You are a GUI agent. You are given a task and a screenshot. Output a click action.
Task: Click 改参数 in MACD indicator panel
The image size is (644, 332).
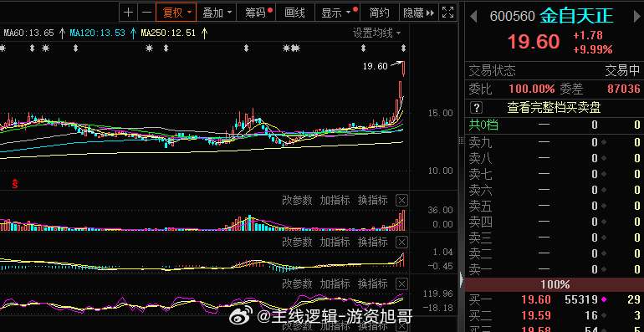pos(297,242)
